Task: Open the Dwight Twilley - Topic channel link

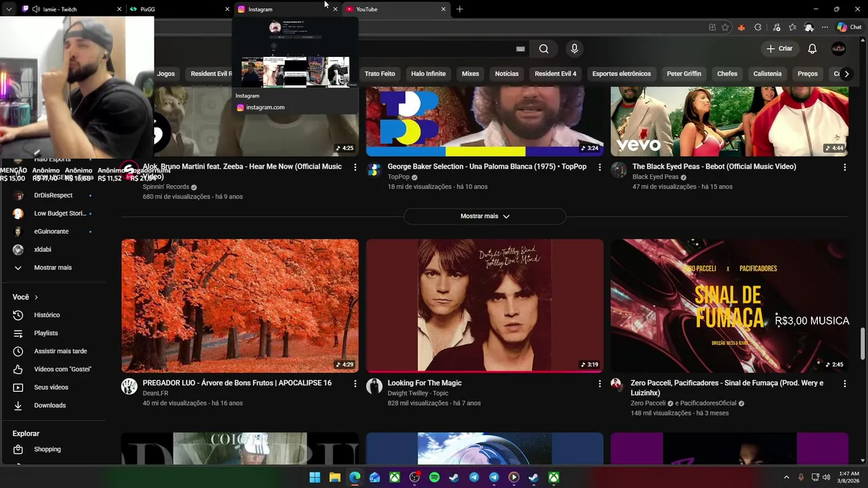Action: [418, 393]
